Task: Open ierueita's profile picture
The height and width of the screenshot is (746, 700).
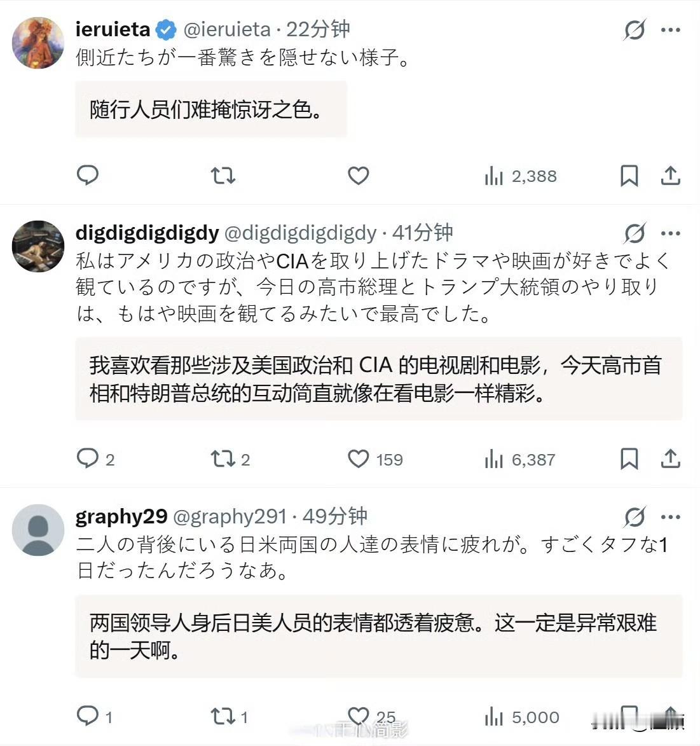Action: tap(38, 43)
